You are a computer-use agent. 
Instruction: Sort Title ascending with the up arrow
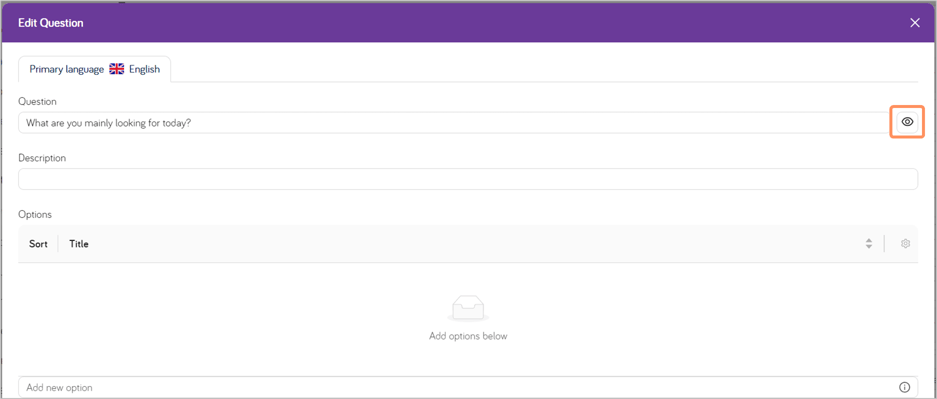tap(869, 241)
